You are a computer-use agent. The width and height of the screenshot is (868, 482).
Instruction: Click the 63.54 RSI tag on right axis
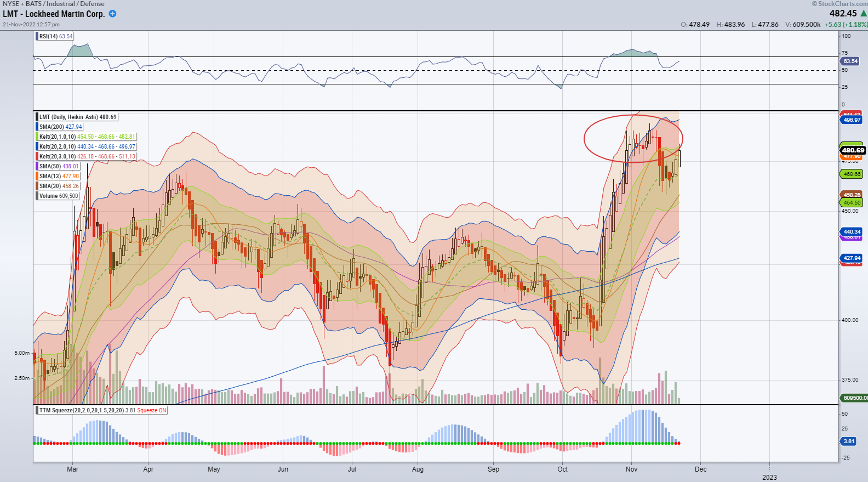pos(850,61)
